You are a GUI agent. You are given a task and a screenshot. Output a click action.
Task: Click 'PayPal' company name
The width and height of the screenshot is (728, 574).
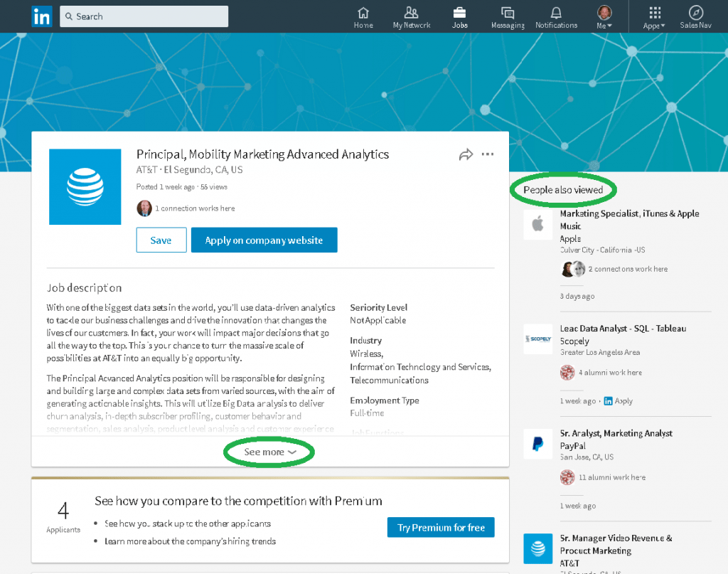(572, 446)
